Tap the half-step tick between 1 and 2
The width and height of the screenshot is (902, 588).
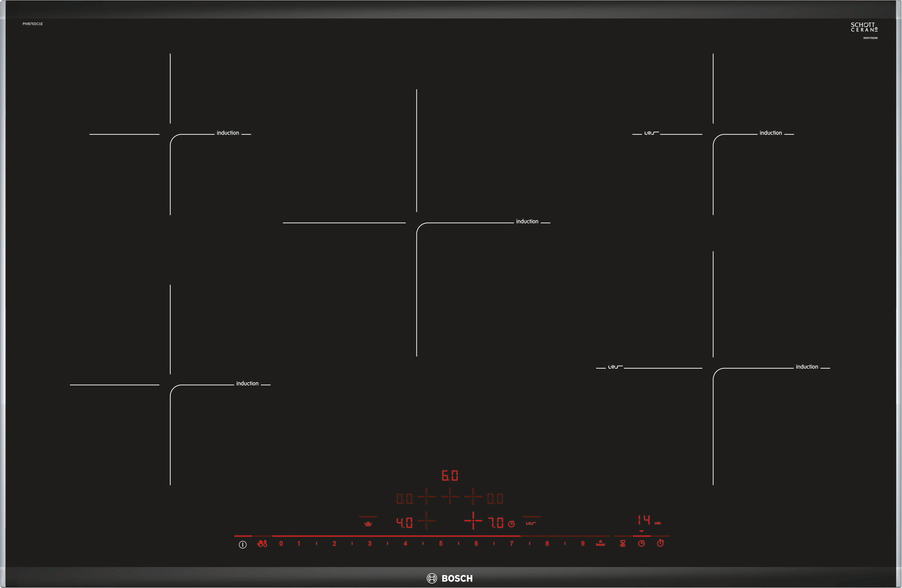(316, 544)
